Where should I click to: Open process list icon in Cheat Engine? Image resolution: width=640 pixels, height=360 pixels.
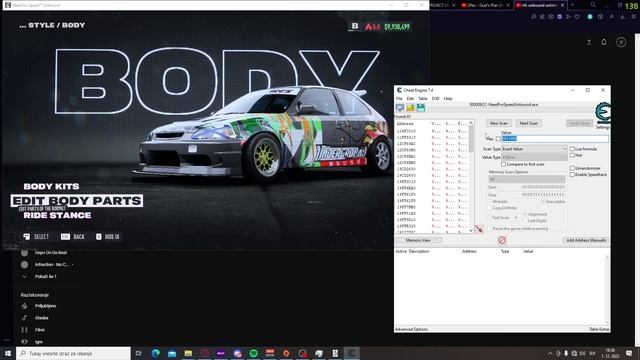pyautogui.click(x=400, y=108)
